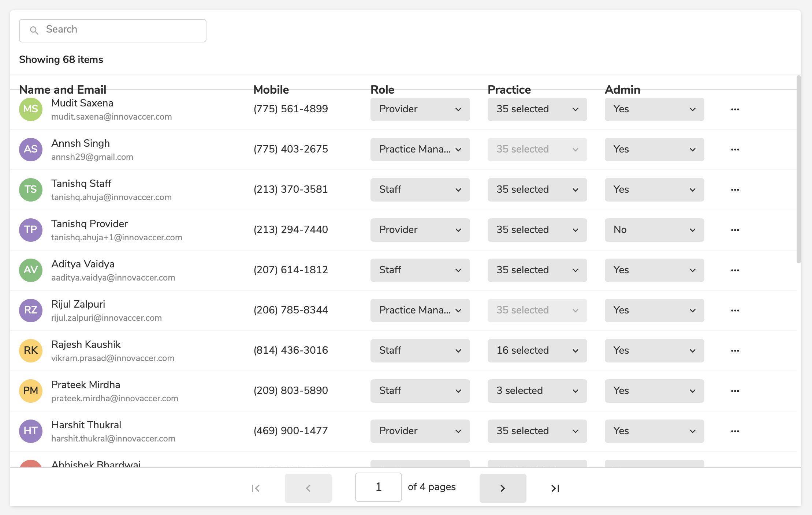
Task: Open more options for Mudit Saxena
Action: [x=735, y=109]
